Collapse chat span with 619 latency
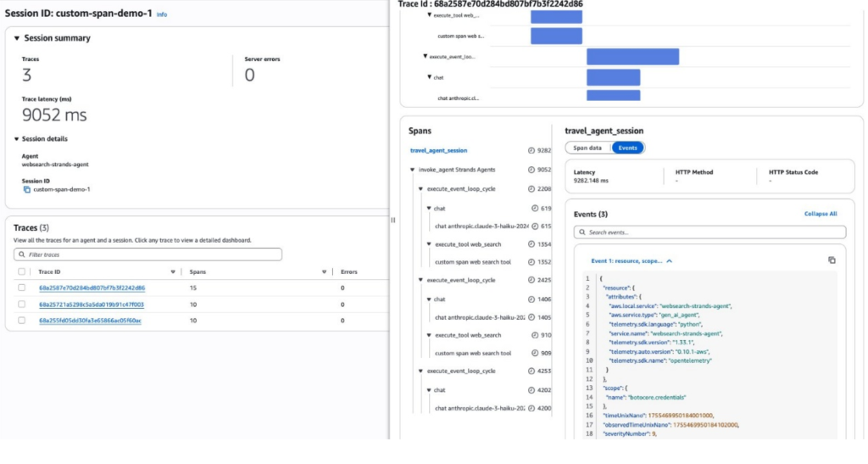This screenshot has width=868, height=464. pyautogui.click(x=429, y=209)
